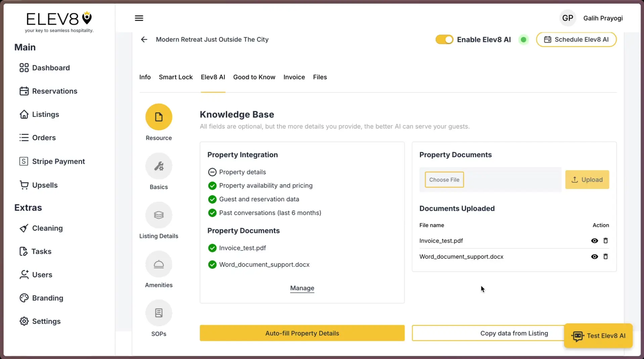Click the Auto-fill Property Details button
Screen dimensions: 644x359
[x=302, y=333]
